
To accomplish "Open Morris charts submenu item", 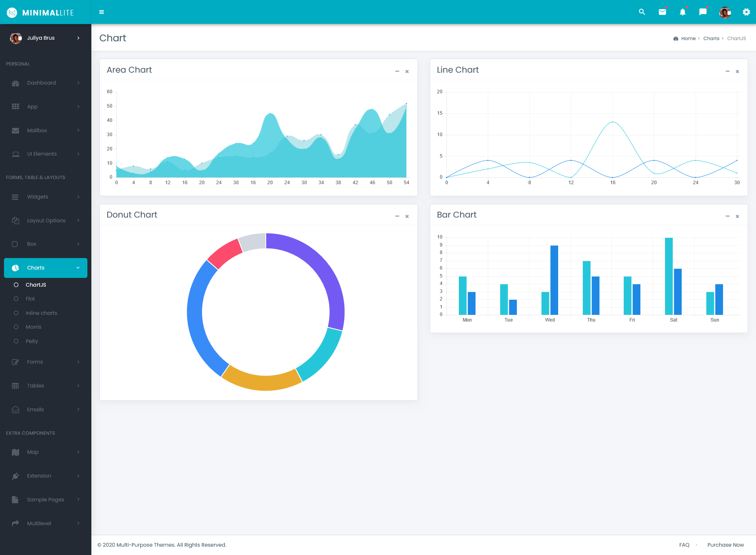I will click(x=33, y=327).
